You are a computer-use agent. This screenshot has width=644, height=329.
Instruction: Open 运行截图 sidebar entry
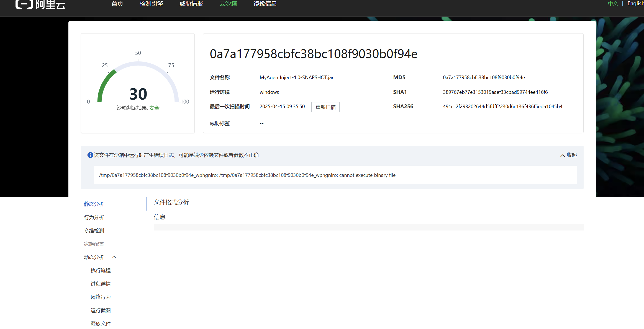(x=101, y=310)
